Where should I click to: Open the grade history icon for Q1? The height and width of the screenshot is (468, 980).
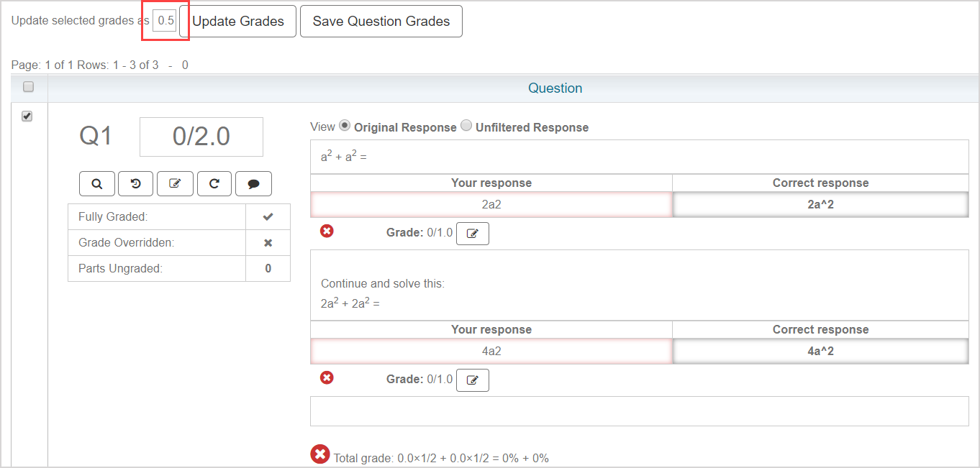(x=135, y=184)
